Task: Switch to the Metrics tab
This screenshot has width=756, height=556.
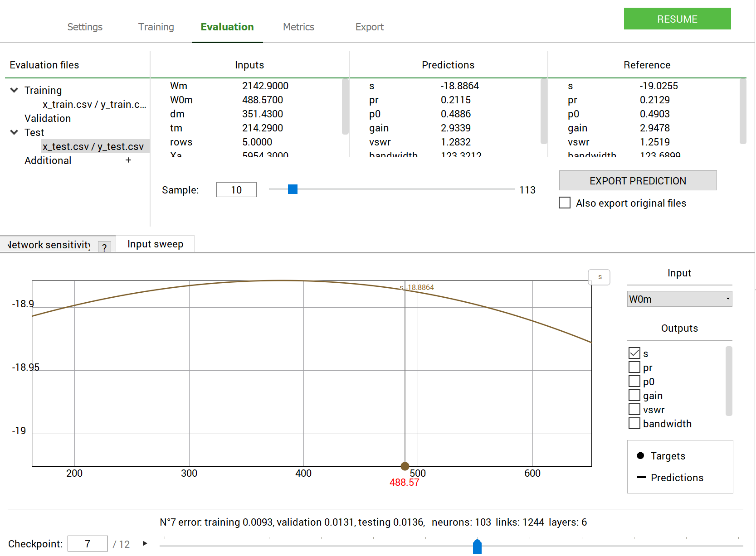Action: pyautogui.click(x=298, y=27)
